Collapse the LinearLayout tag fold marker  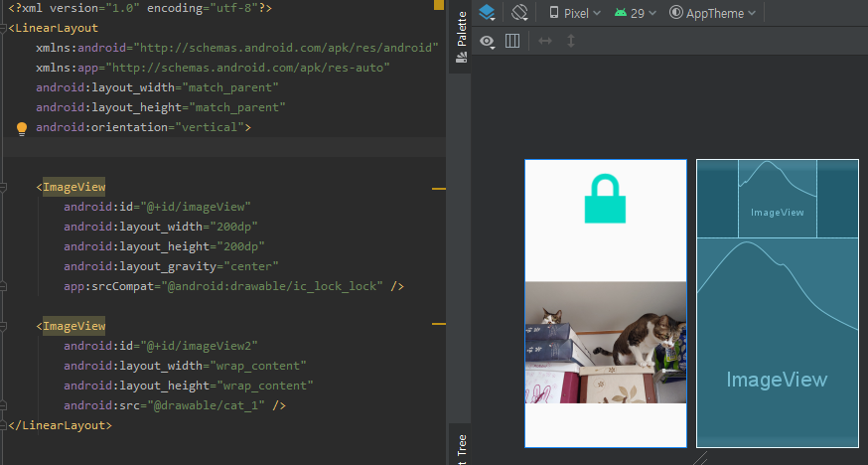tap(4, 28)
